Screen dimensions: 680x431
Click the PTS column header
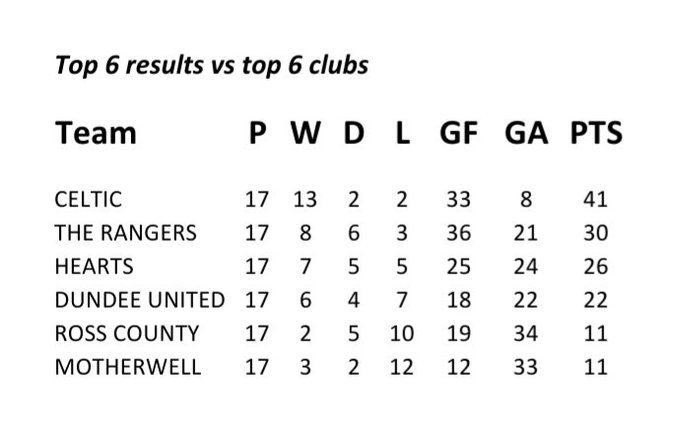tap(596, 133)
